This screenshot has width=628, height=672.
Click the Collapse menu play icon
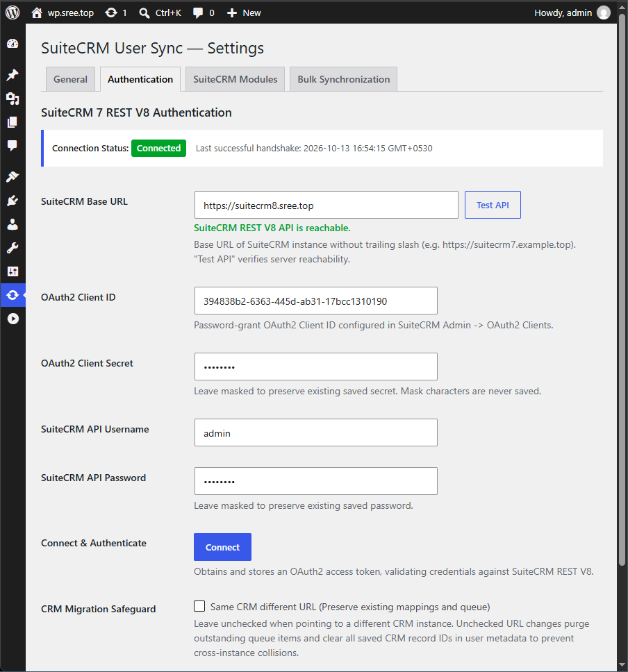(x=13, y=319)
